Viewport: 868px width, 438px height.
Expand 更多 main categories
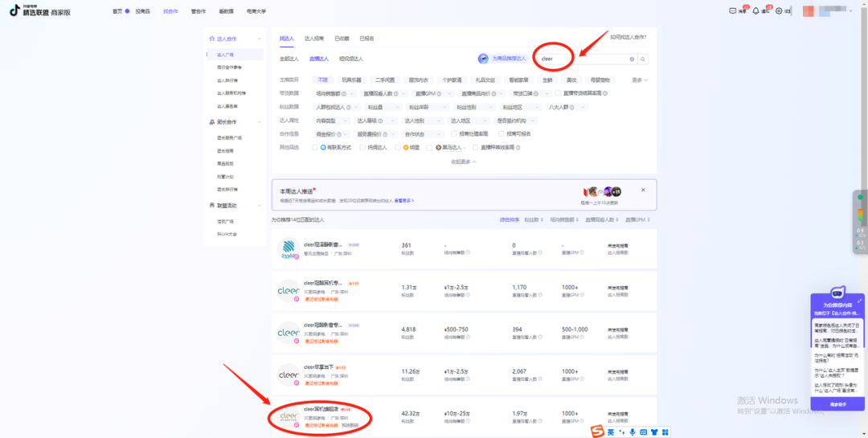(640, 80)
